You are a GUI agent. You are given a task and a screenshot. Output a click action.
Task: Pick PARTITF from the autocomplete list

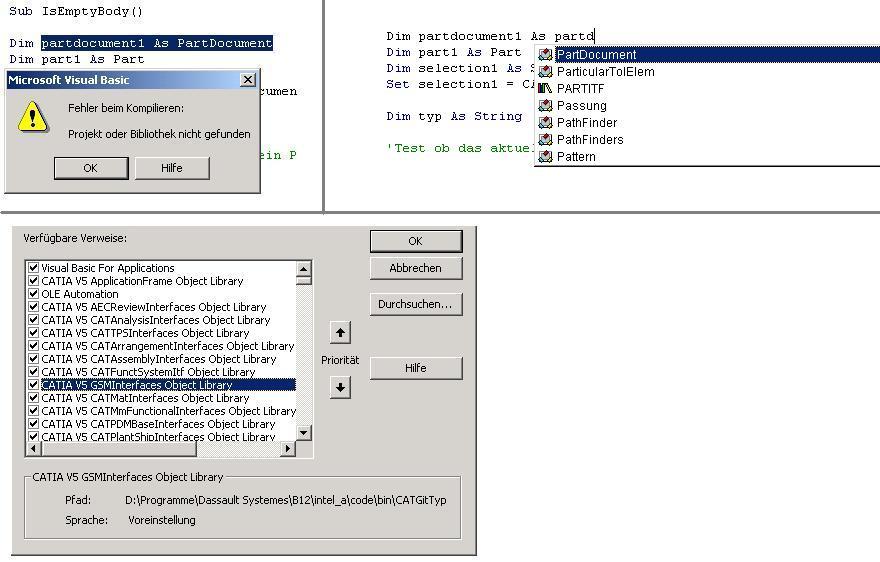point(707,88)
